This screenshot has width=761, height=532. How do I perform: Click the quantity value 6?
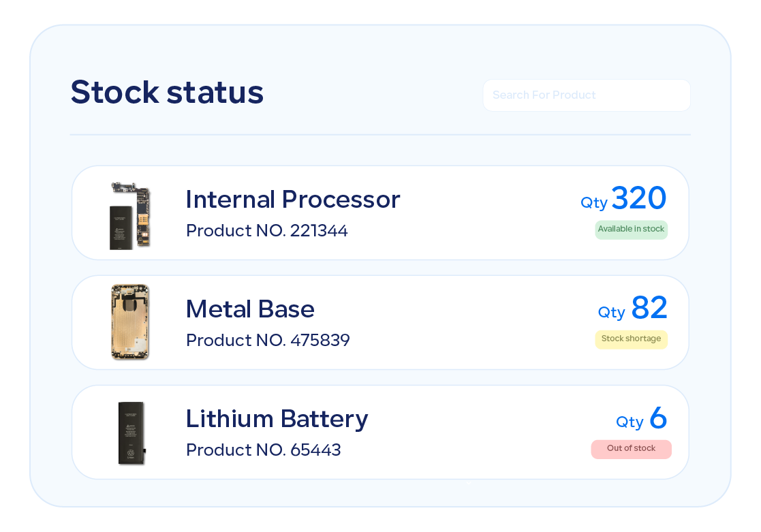coord(657,418)
